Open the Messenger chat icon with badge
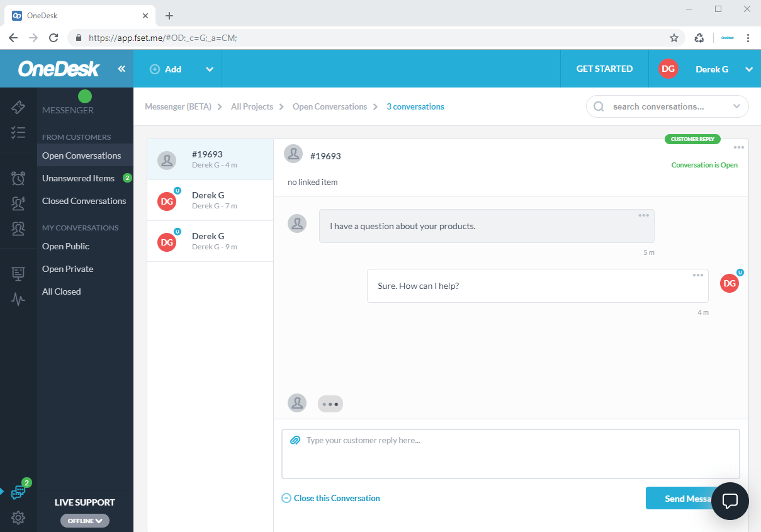 (19, 492)
